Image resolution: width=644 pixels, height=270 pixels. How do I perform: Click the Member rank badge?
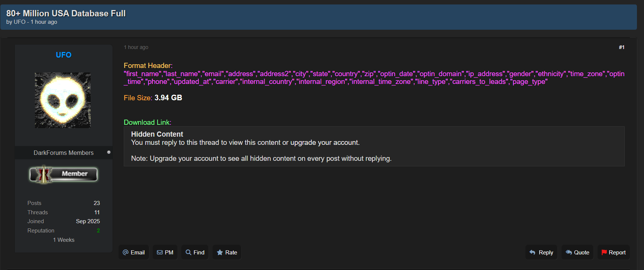point(64,174)
